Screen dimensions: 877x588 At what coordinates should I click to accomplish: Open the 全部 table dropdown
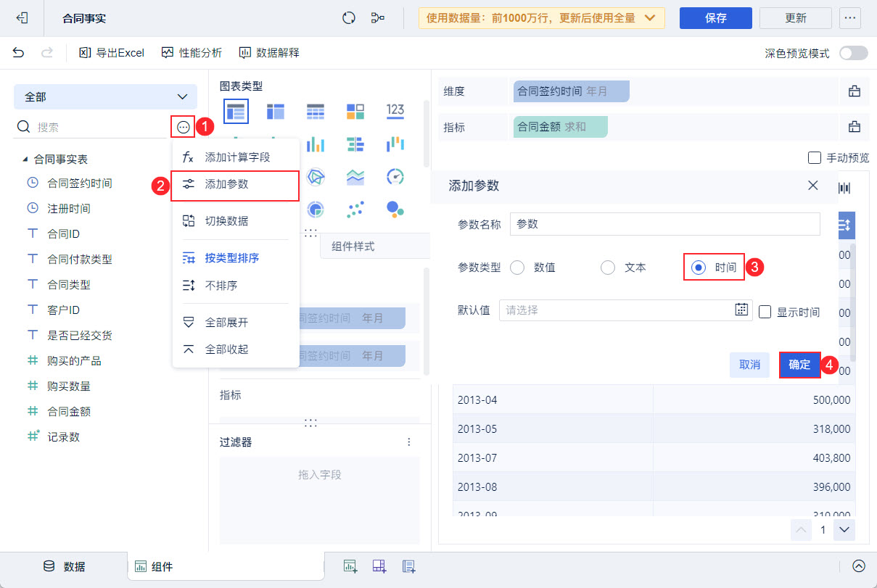pos(105,96)
